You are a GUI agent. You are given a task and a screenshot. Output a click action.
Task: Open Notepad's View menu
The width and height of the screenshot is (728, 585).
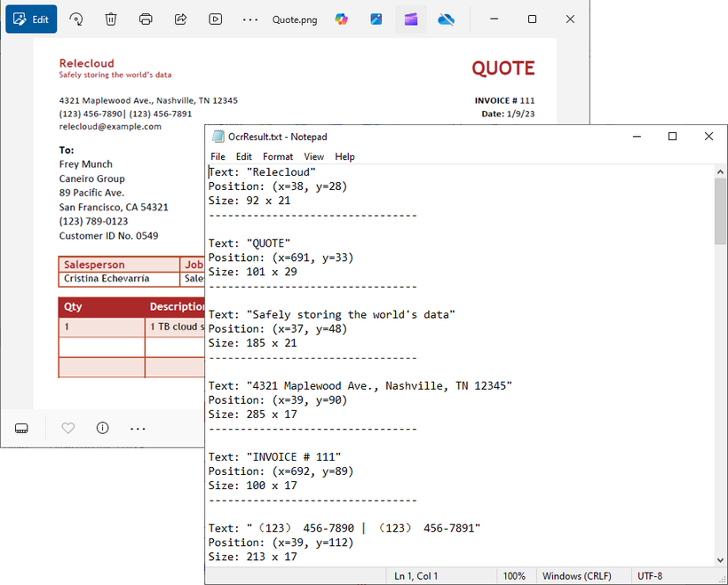(314, 157)
